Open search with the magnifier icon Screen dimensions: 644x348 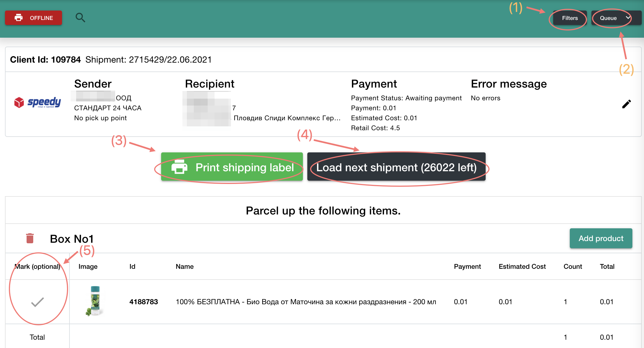(80, 18)
